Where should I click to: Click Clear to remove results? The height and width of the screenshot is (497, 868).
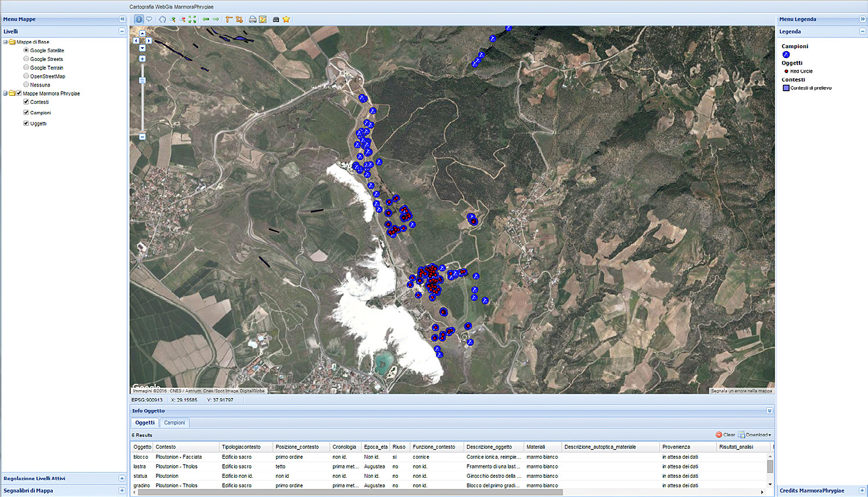[725, 434]
